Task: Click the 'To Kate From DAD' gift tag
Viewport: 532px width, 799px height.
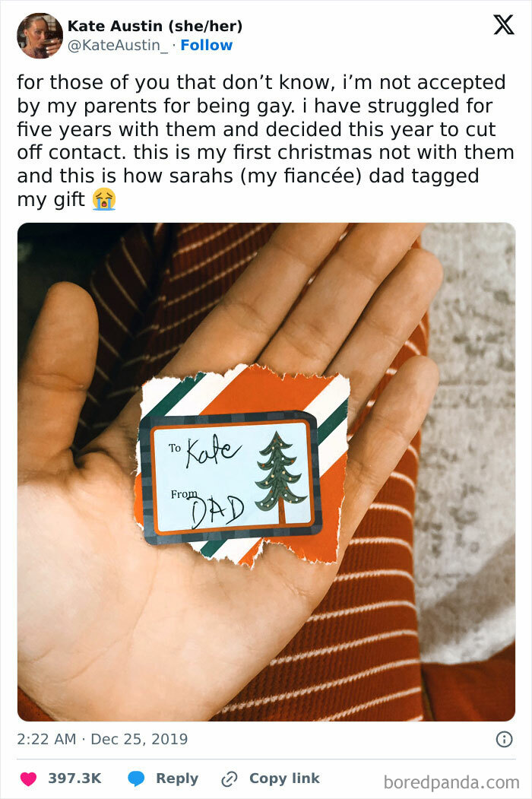Action: [x=231, y=475]
